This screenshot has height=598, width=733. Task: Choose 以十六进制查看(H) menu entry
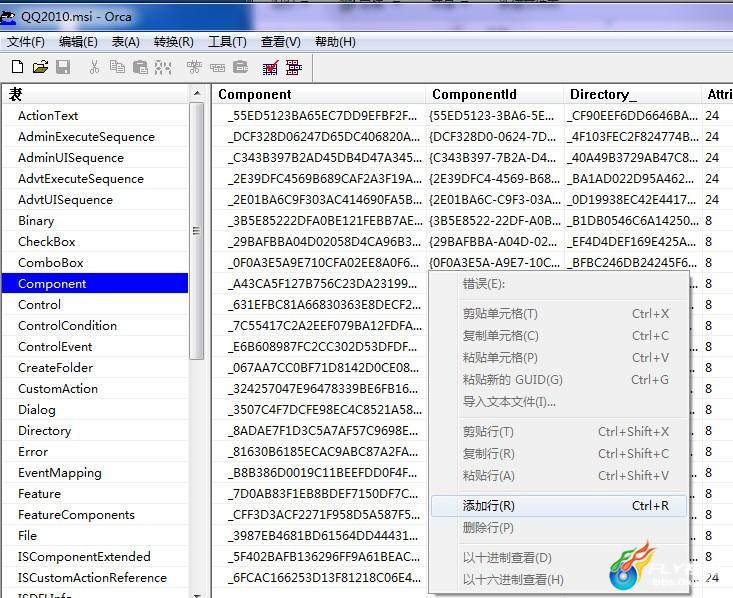[x=559, y=579]
